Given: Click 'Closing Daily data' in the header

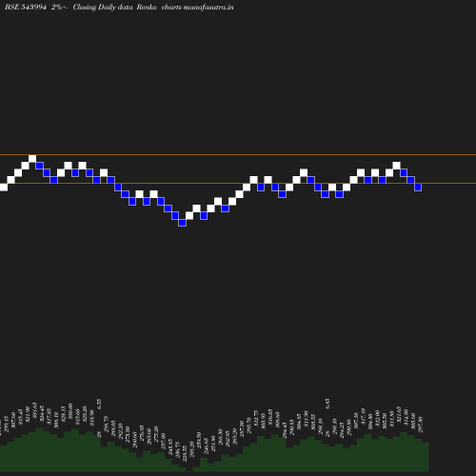Looking at the screenshot, I should [103, 7].
